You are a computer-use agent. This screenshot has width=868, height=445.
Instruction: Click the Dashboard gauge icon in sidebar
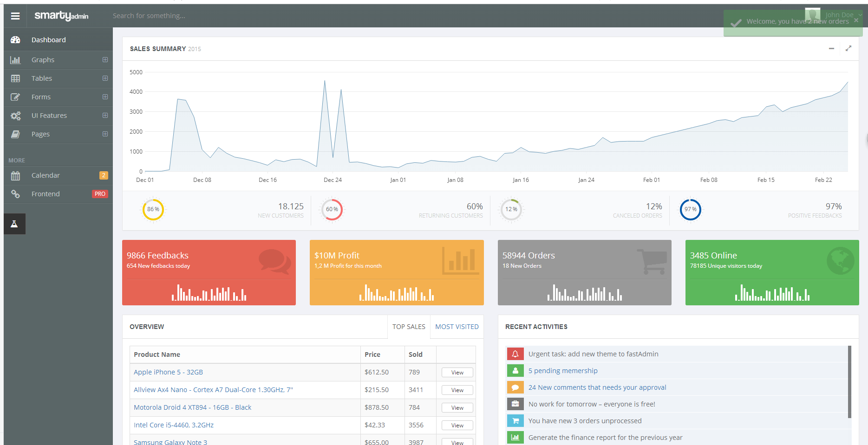tap(15, 40)
